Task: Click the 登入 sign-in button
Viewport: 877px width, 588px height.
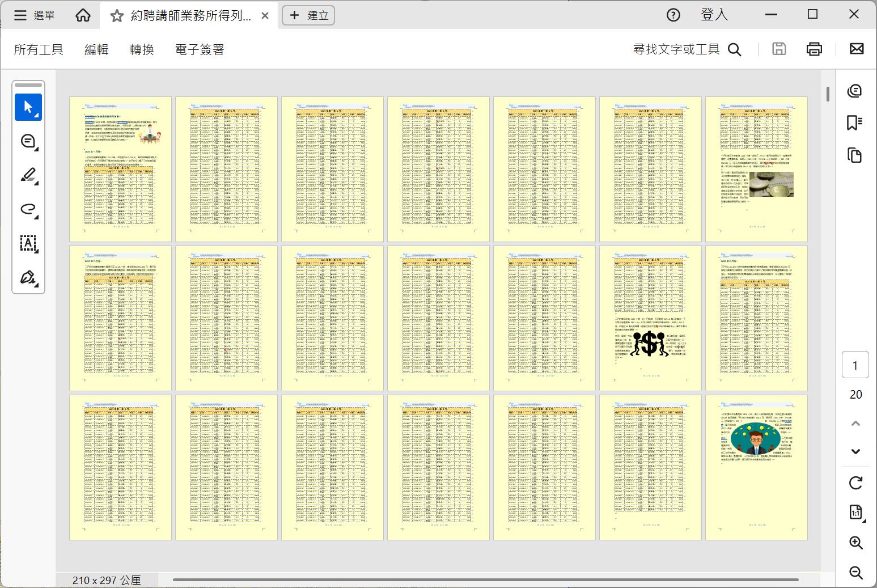Action: [x=714, y=15]
